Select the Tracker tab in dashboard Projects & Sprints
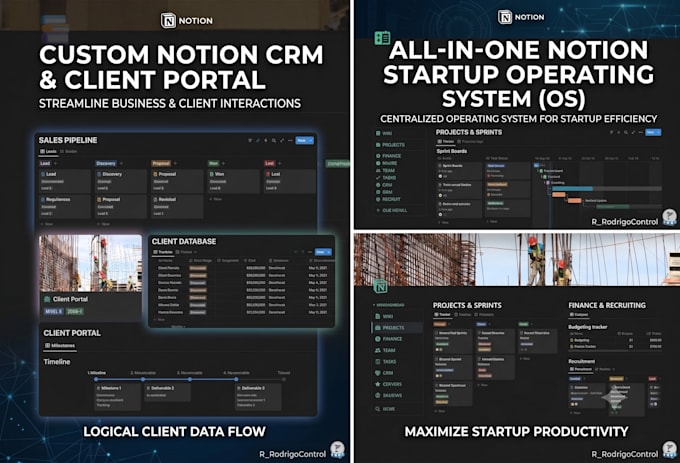 [x=443, y=315]
